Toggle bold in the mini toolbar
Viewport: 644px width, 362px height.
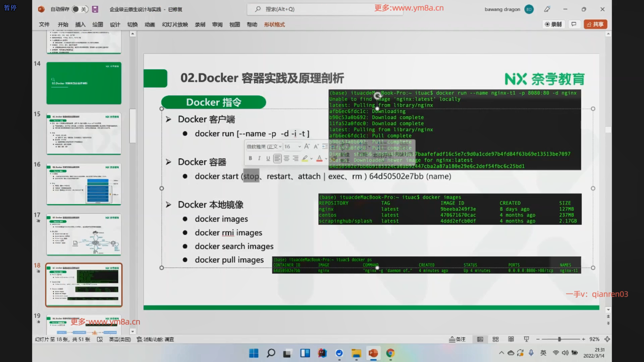point(250,158)
